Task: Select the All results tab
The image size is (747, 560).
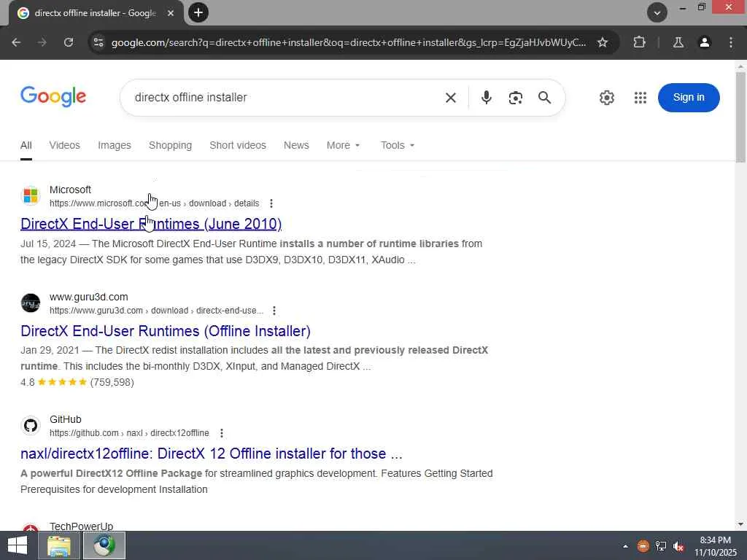Action: coord(26,145)
